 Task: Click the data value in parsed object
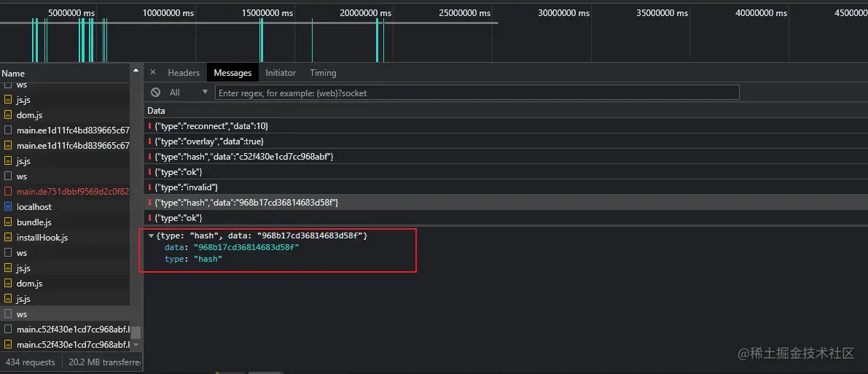pyautogui.click(x=246, y=247)
